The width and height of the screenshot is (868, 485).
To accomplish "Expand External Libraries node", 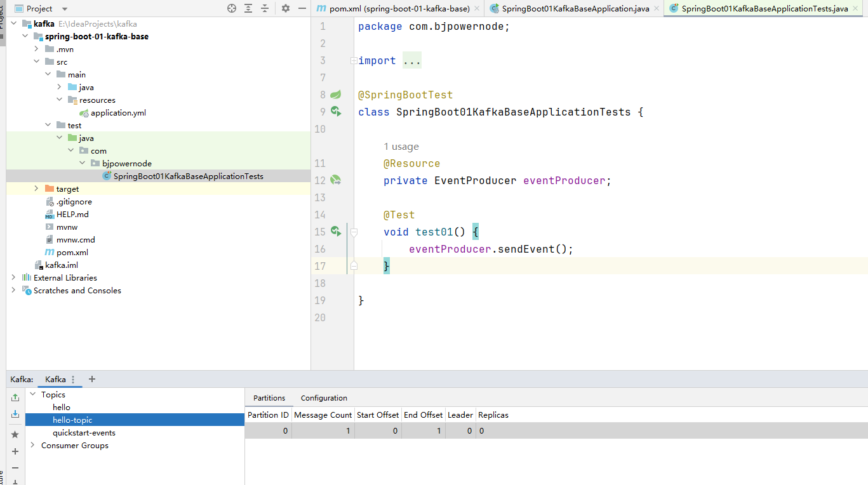I will [x=14, y=277].
